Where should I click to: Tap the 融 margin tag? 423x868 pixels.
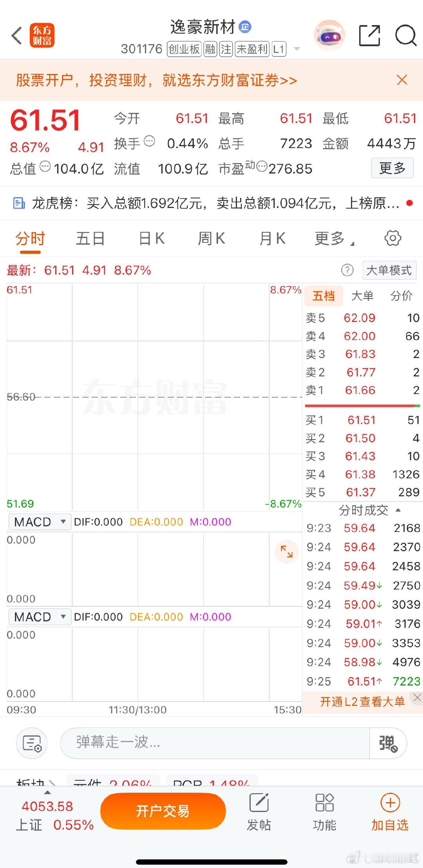210,49
